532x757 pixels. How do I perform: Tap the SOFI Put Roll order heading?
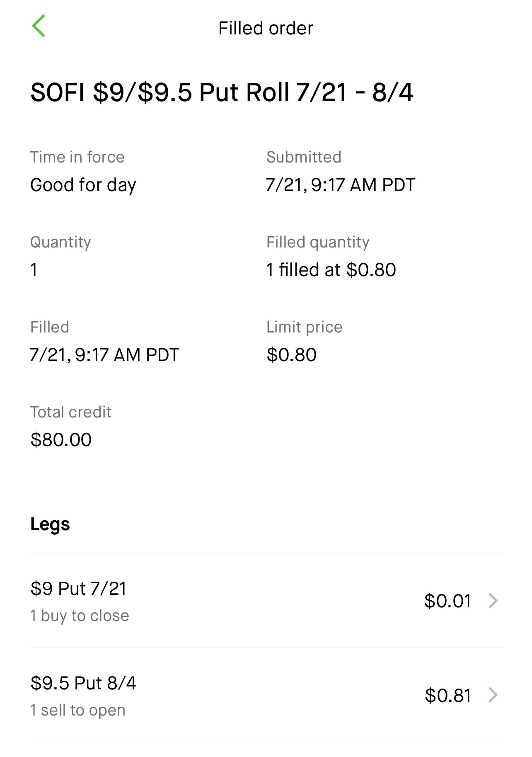(222, 92)
